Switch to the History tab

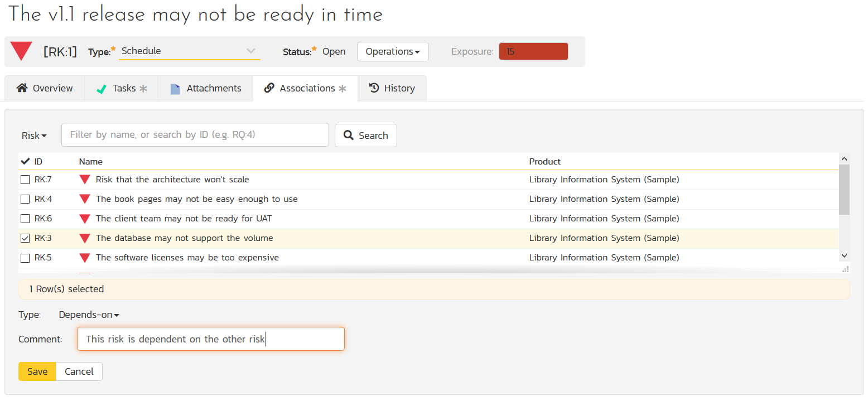(392, 88)
